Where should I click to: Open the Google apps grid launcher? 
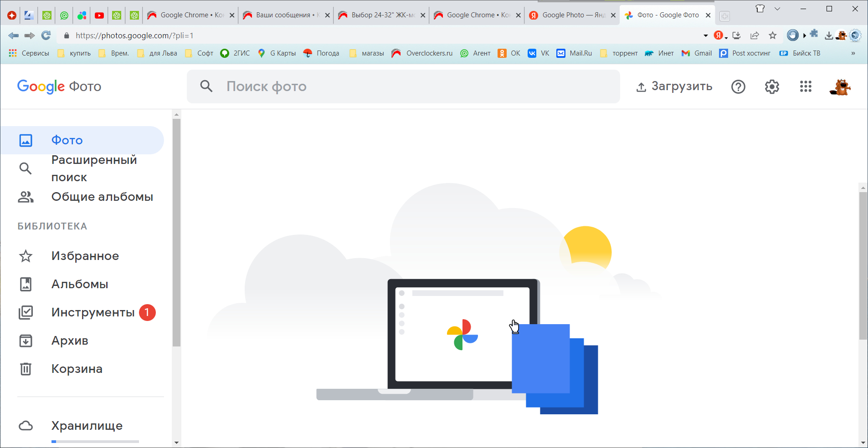pos(806,87)
